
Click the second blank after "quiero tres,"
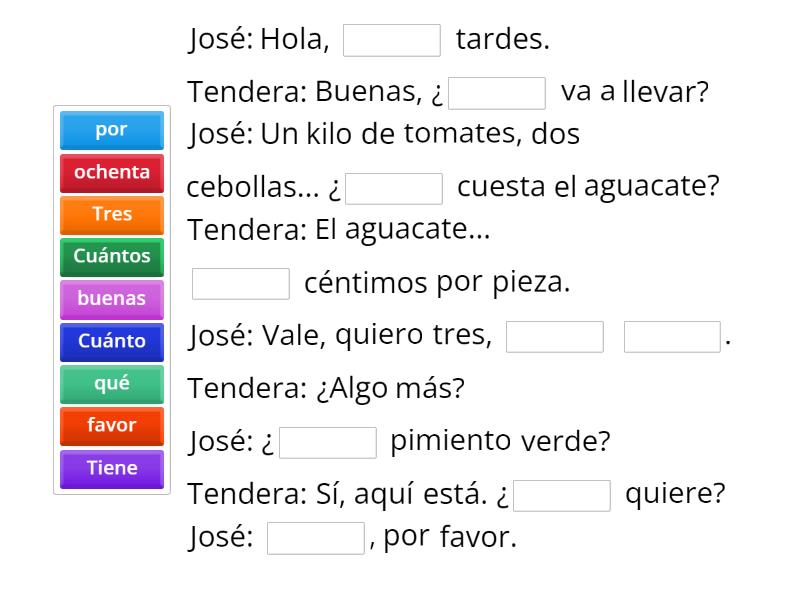[672, 336]
